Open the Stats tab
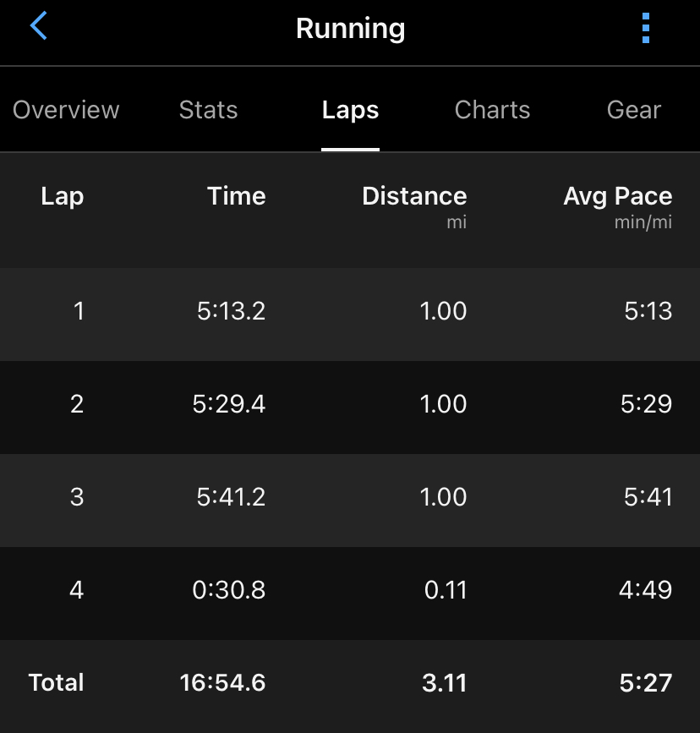Image resolution: width=700 pixels, height=733 pixels. (208, 110)
